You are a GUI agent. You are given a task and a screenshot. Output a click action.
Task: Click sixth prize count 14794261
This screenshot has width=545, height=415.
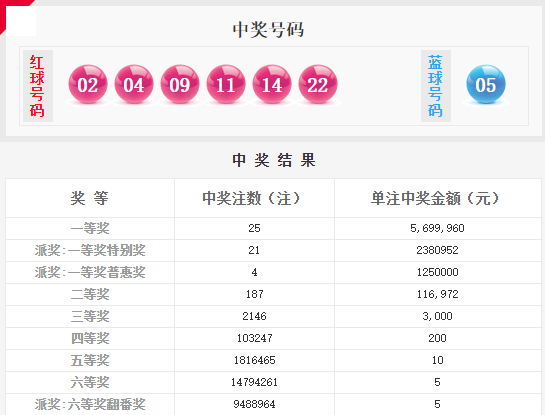(254, 382)
